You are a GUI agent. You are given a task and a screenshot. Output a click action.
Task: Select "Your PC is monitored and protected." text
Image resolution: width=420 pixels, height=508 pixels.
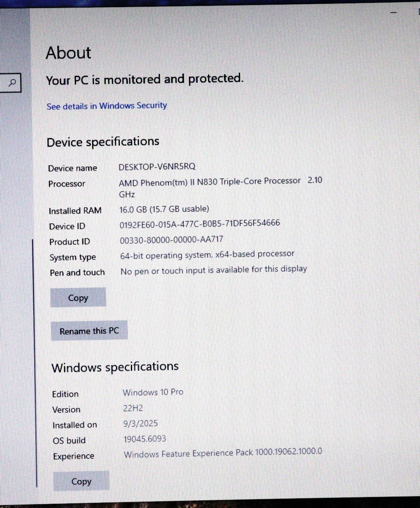145,79
